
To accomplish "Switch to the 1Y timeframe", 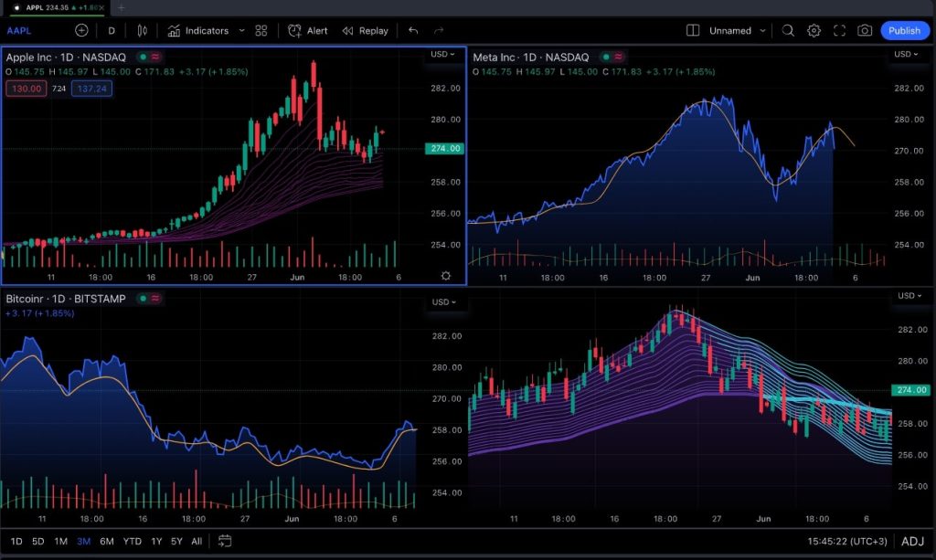I will pos(154,541).
